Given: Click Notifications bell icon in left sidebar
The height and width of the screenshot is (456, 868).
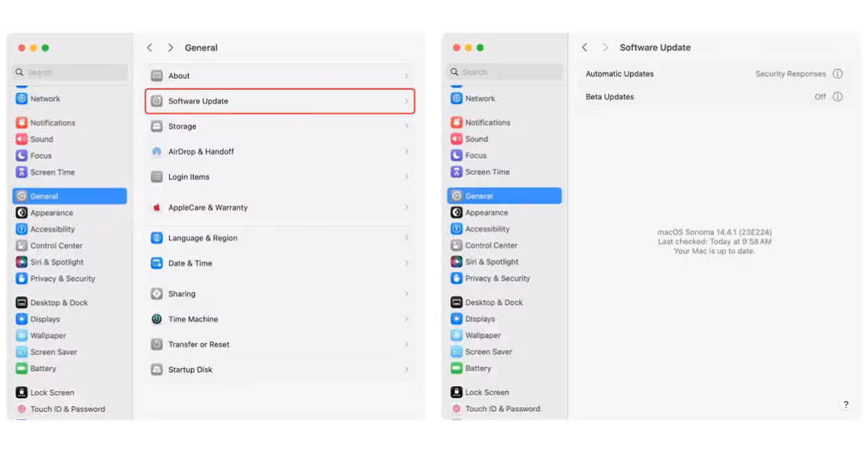Looking at the screenshot, I should [x=22, y=123].
